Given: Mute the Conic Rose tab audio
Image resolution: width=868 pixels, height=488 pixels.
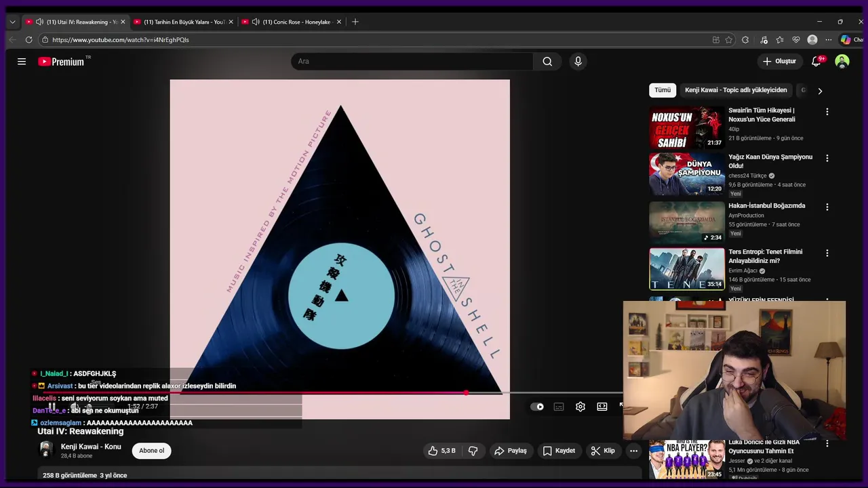Looking at the screenshot, I should coord(256,22).
